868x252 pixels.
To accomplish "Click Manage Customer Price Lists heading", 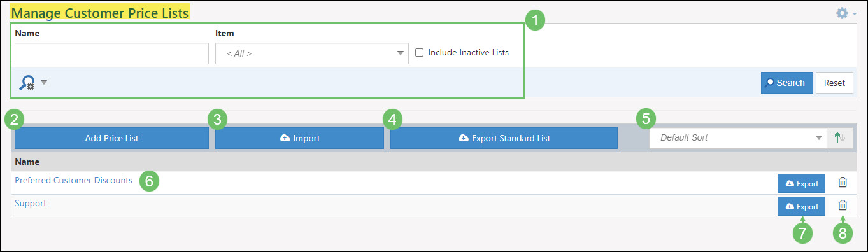I will [100, 12].
